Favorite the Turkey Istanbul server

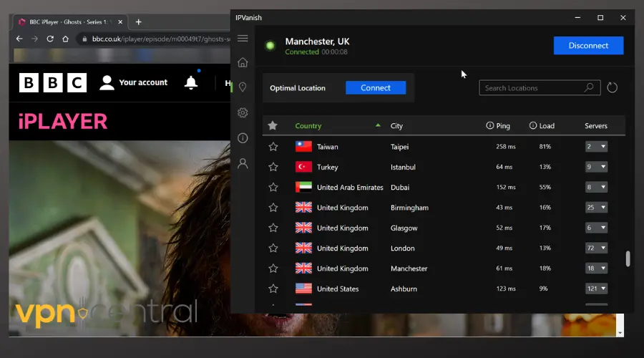click(x=273, y=167)
